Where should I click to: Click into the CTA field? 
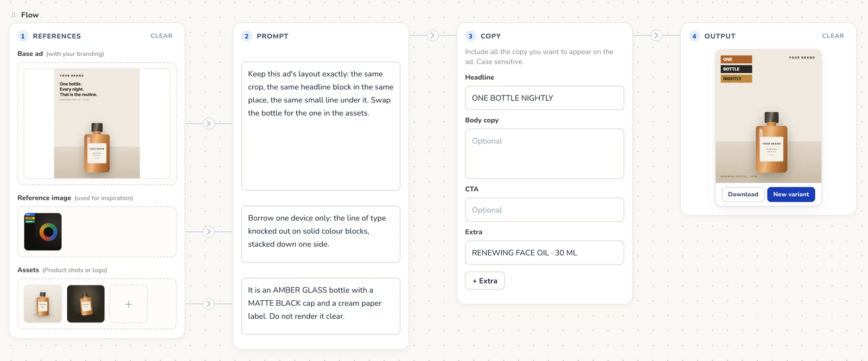(x=545, y=210)
